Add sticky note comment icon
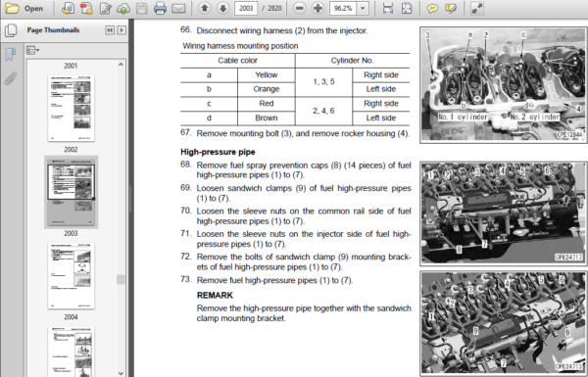 coord(432,8)
